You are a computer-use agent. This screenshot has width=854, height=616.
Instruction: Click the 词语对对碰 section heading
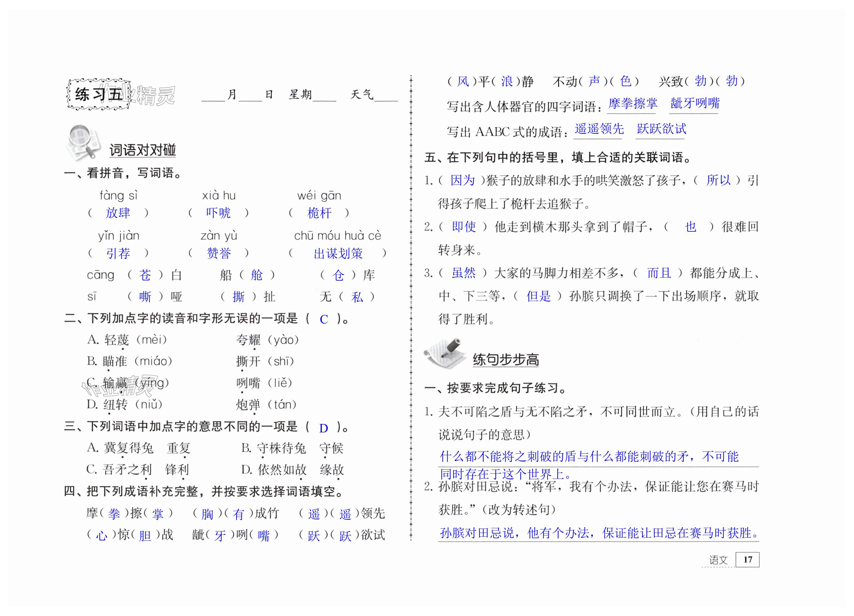[142, 150]
